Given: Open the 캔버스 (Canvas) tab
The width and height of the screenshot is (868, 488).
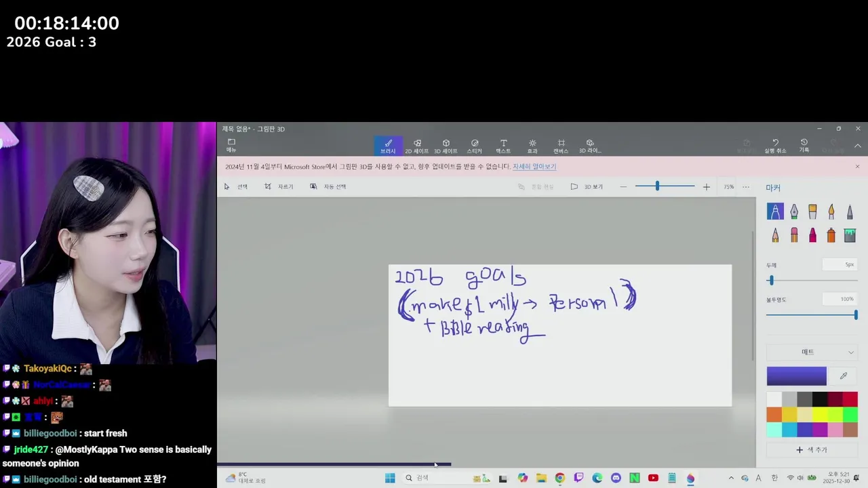Looking at the screenshot, I should tap(561, 146).
